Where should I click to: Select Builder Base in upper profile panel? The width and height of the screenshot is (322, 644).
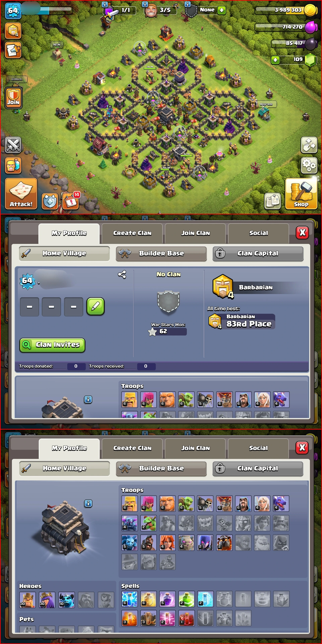[x=161, y=254]
